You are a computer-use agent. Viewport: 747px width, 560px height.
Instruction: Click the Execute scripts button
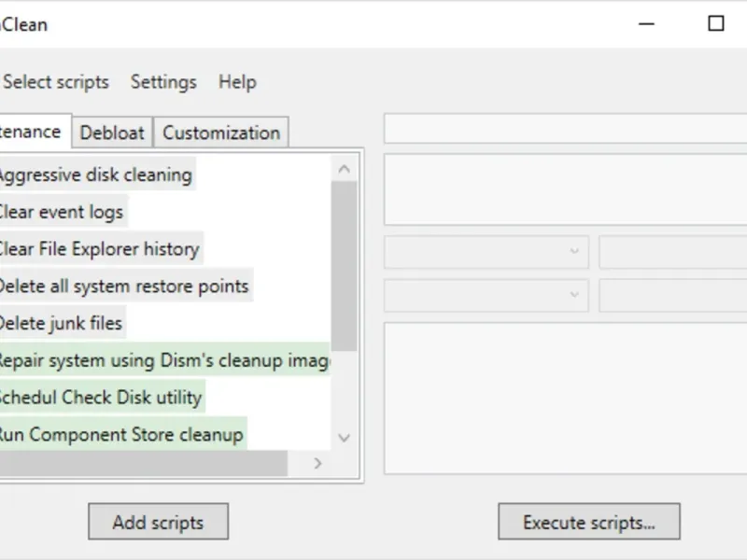(588, 522)
